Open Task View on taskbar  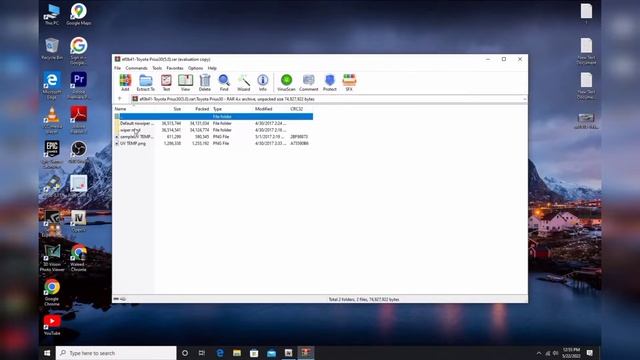tap(202, 353)
